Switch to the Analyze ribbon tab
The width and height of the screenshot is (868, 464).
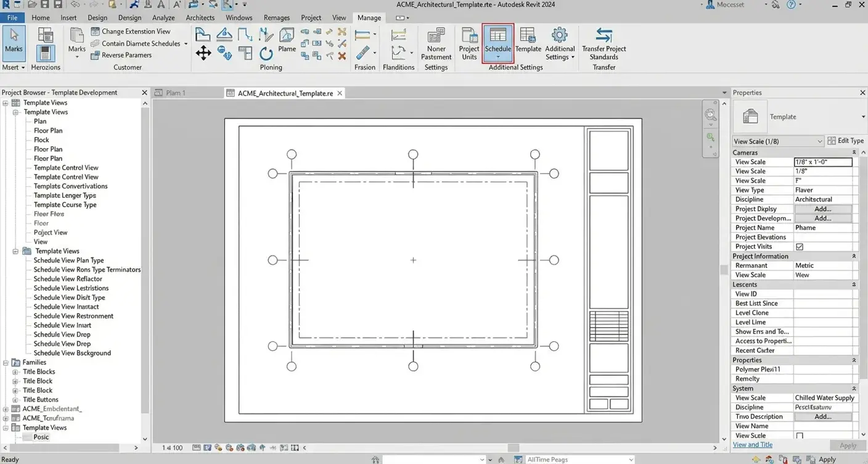[163, 18]
